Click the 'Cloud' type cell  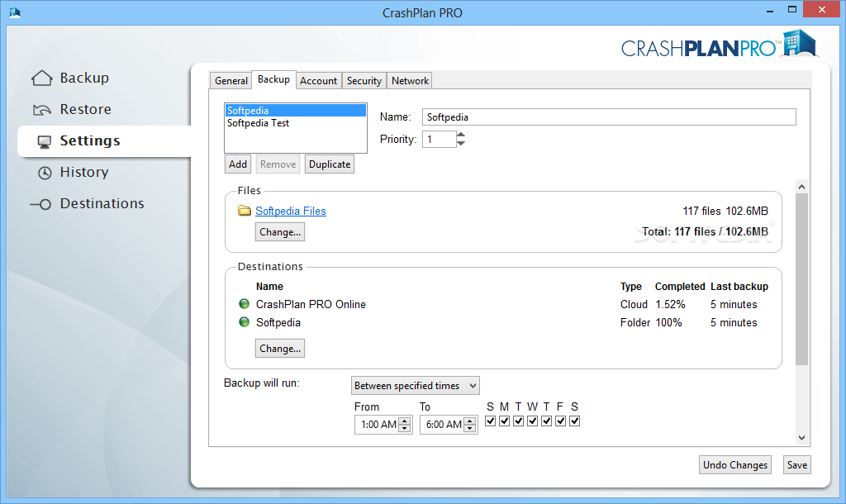click(634, 304)
